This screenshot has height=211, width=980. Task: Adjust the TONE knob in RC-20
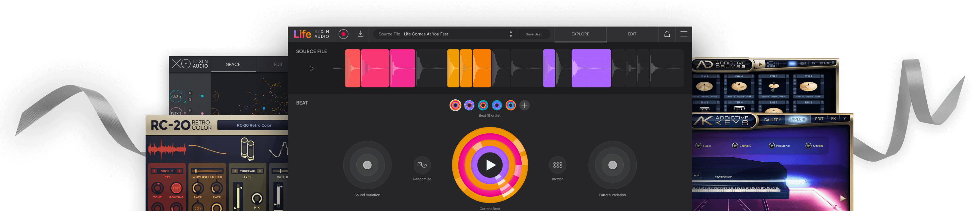(158, 188)
